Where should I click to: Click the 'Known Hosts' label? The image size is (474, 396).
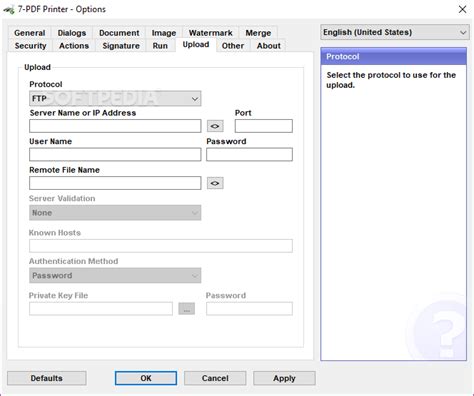pos(55,233)
